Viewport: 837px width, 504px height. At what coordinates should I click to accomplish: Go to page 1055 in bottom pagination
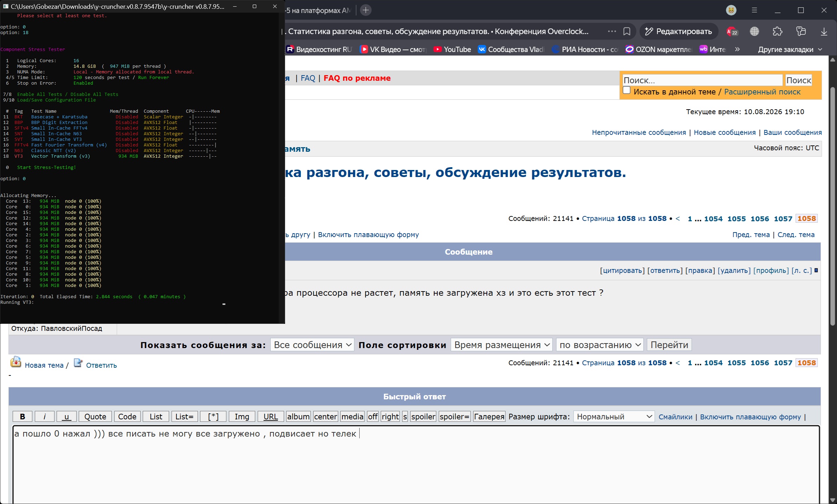[x=736, y=363]
